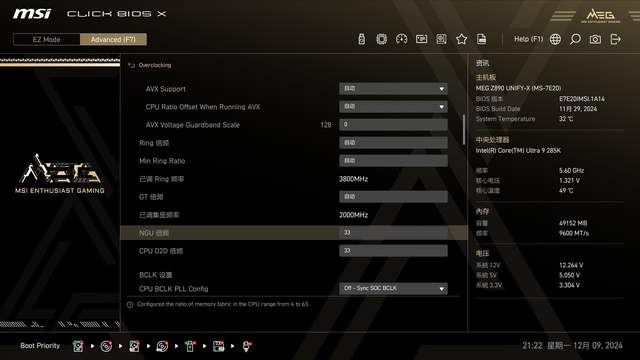640x360 pixels.
Task: Open the USB flash drive icon in toolbar
Action: (x=361, y=39)
